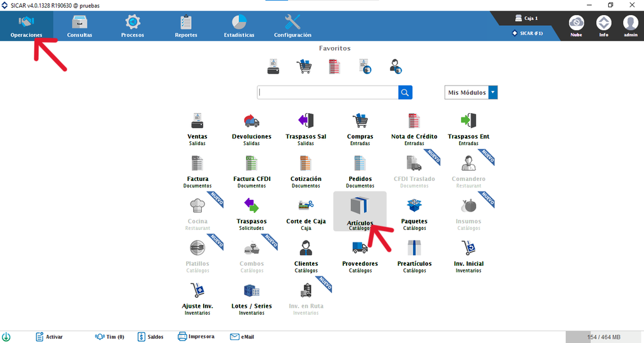Open the Factura documents module
644x343 pixels.
[197, 171]
